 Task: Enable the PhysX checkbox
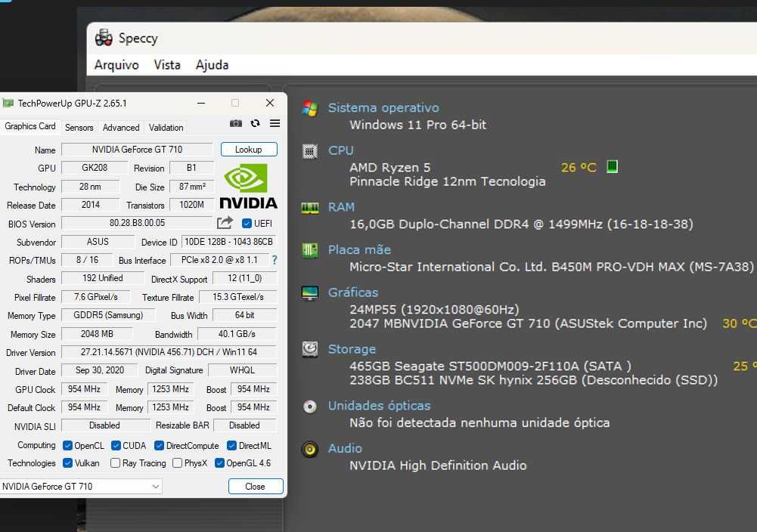[x=177, y=463]
